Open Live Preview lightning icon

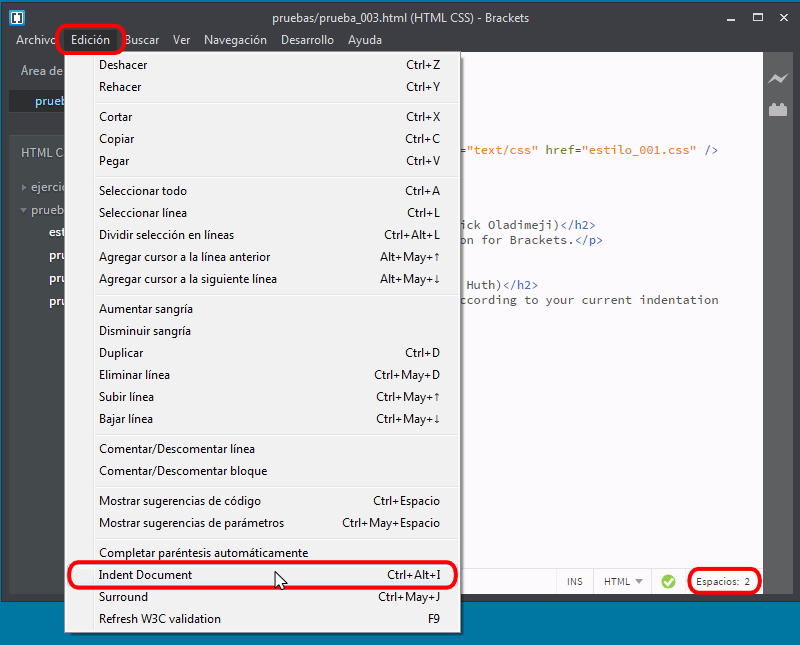click(x=778, y=79)
